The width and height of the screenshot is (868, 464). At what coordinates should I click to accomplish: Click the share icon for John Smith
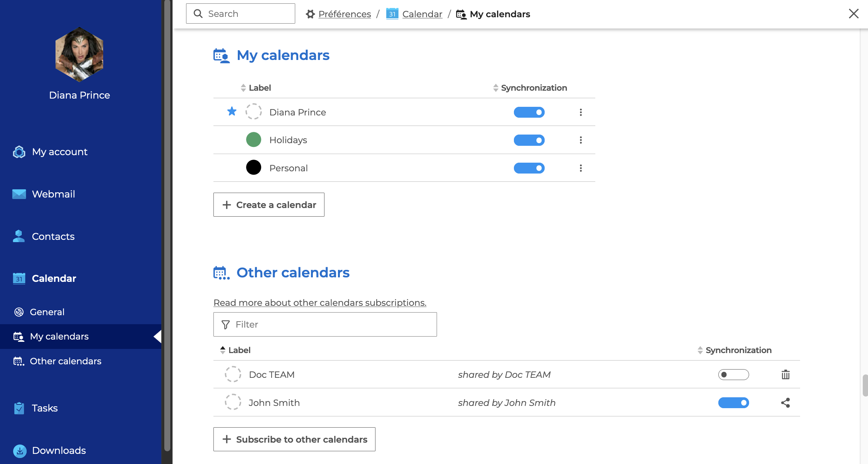click(785, 403)
